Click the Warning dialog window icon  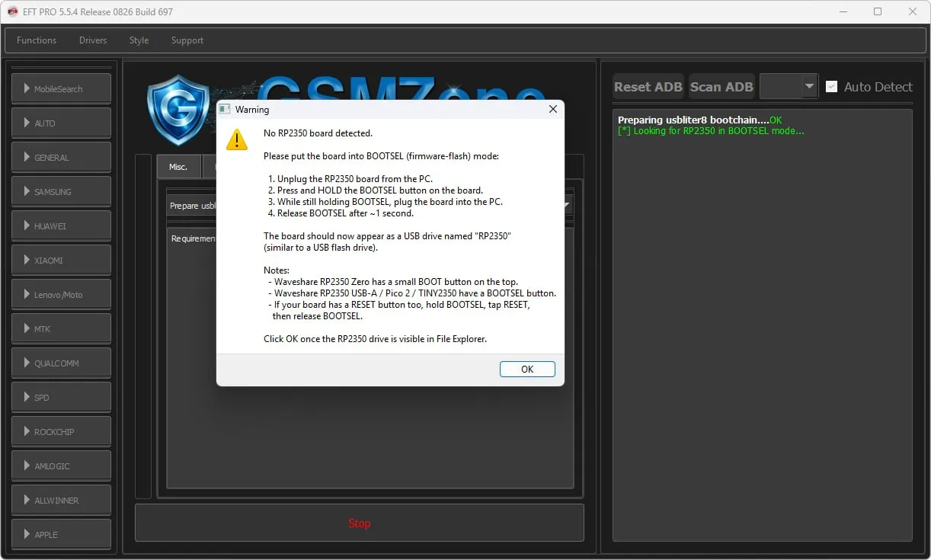coord(225,109)
